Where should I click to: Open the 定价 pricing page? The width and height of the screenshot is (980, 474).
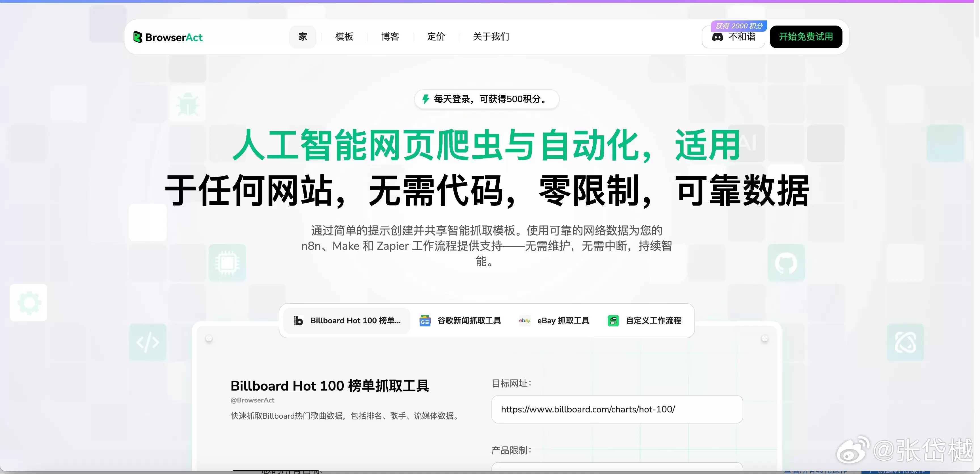click(x=436, y=37)
